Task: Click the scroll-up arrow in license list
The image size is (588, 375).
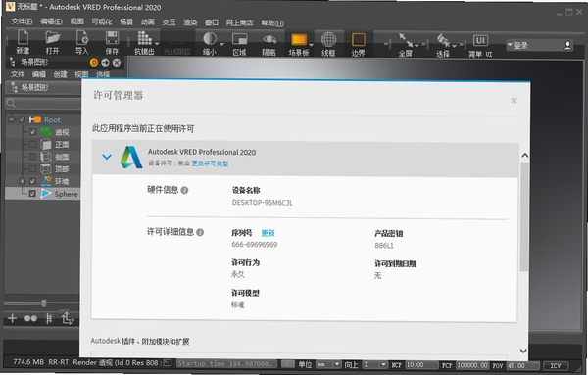Action: pos(525,155)
